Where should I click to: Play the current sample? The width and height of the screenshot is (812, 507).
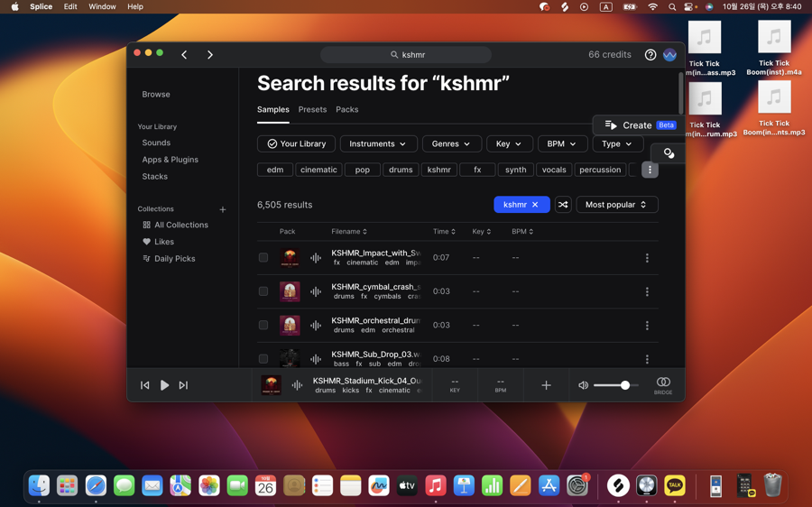[x=164, y=385]
